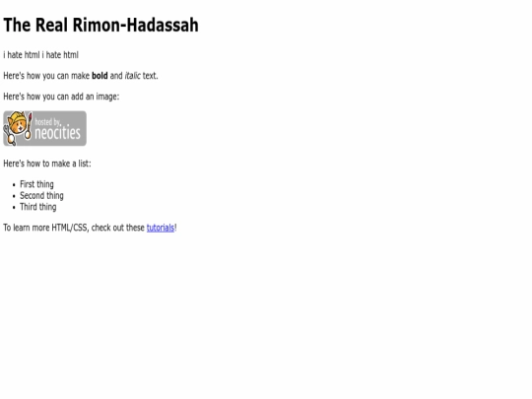Click the bold word 'bold'
532x399 pixels.
click(100, 76)
